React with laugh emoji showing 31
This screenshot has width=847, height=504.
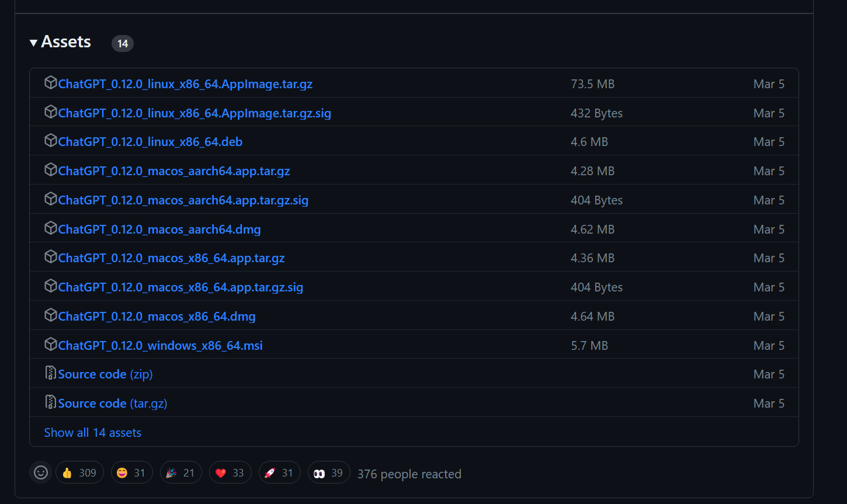point(131,472)
